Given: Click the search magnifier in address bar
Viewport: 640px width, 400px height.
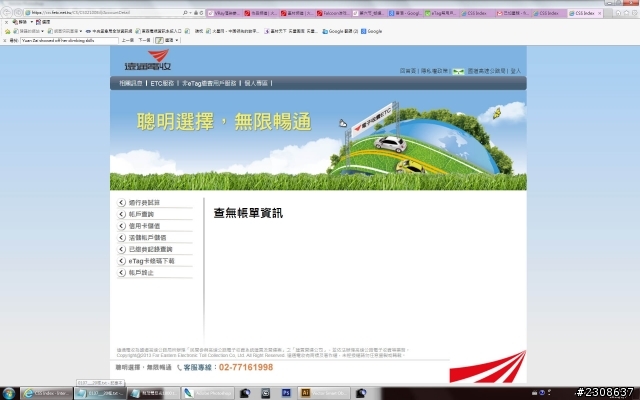Looking at the screenshot, I should pos(185,13).
